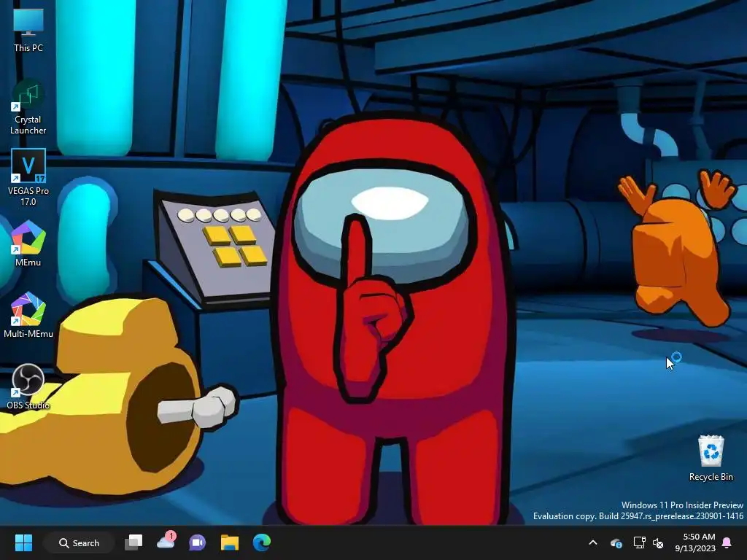Launch the Teams Chat taskbar icon

tap(197, 542)
